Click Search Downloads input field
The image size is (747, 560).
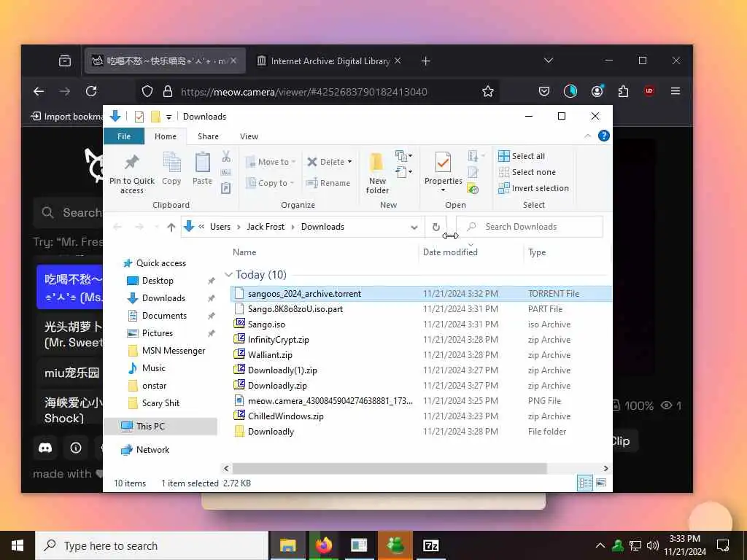click(x=530, y=227)
